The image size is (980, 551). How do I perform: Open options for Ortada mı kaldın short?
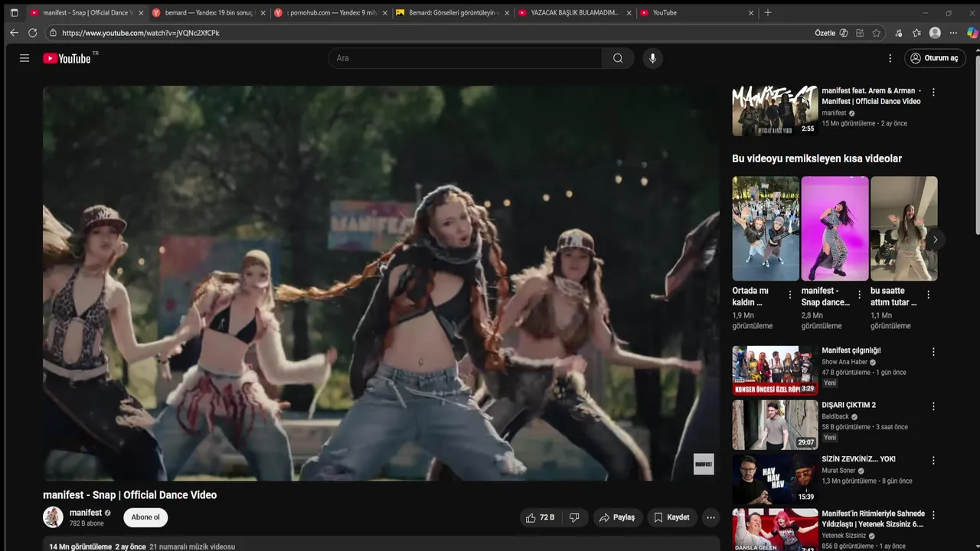point(790,294)
